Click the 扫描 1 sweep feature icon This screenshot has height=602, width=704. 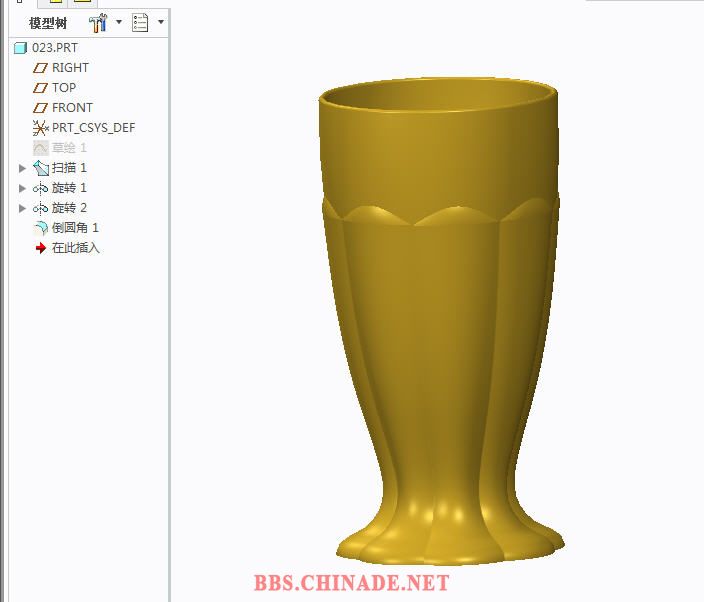click(x=41, y=167)
